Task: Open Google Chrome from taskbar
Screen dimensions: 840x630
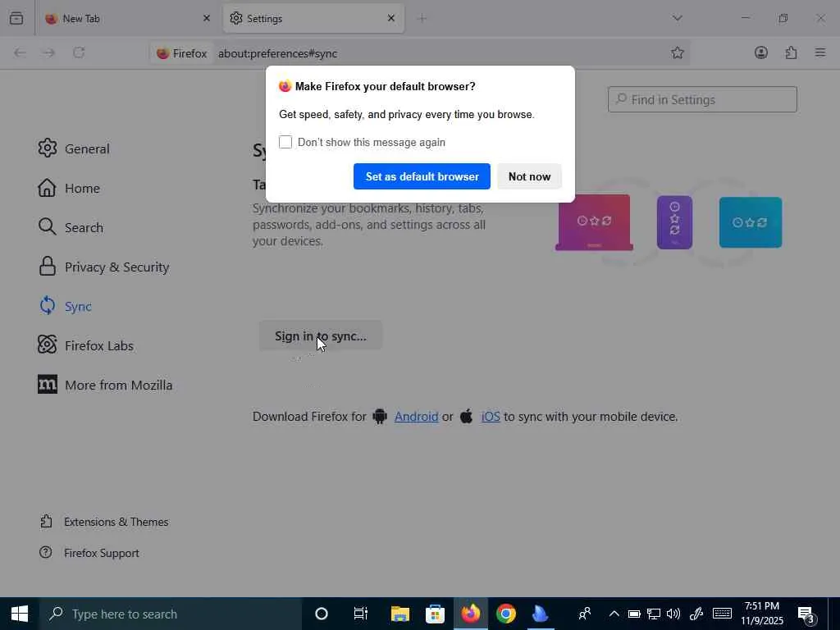Action: pos(505,614)
